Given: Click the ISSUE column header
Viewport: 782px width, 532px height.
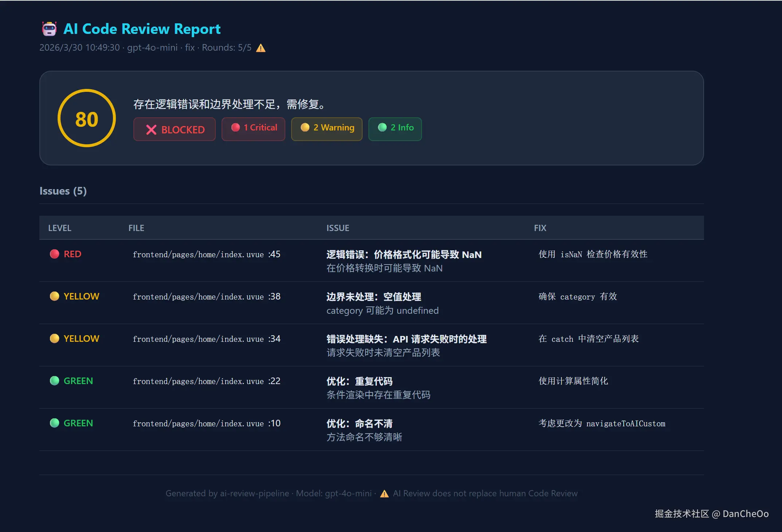Looking at the screenshot, I should point(338,228).
